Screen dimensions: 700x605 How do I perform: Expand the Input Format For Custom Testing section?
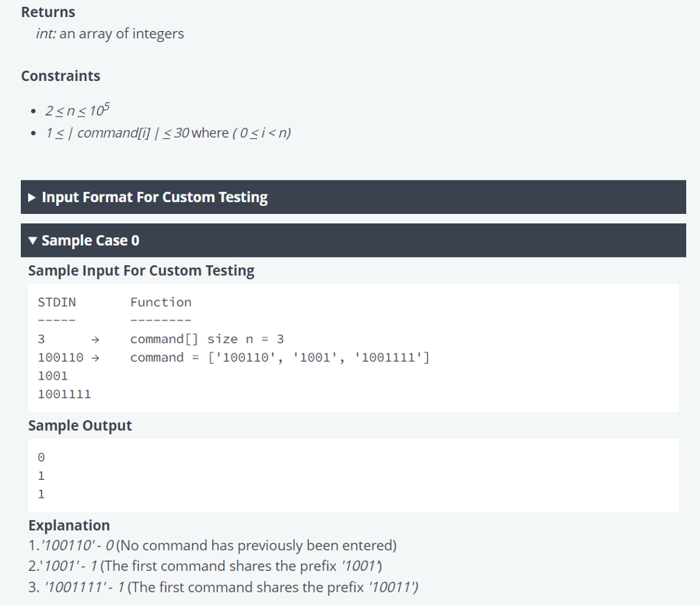154,198
